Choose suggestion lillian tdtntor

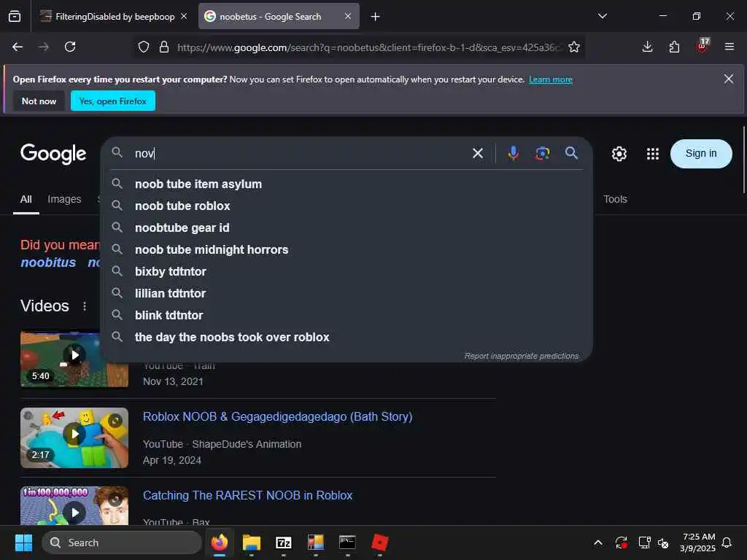click(x=347, y=293)
